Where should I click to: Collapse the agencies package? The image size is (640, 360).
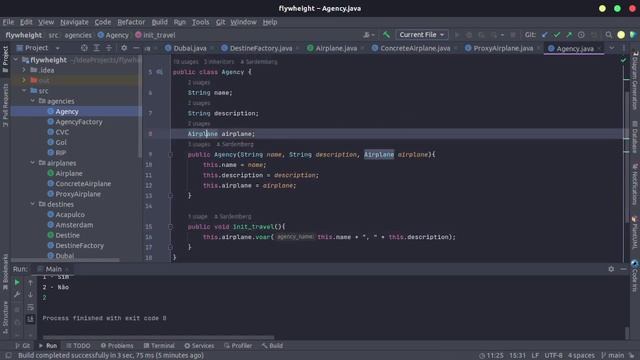pyautogui.click(x=33, y=101)
